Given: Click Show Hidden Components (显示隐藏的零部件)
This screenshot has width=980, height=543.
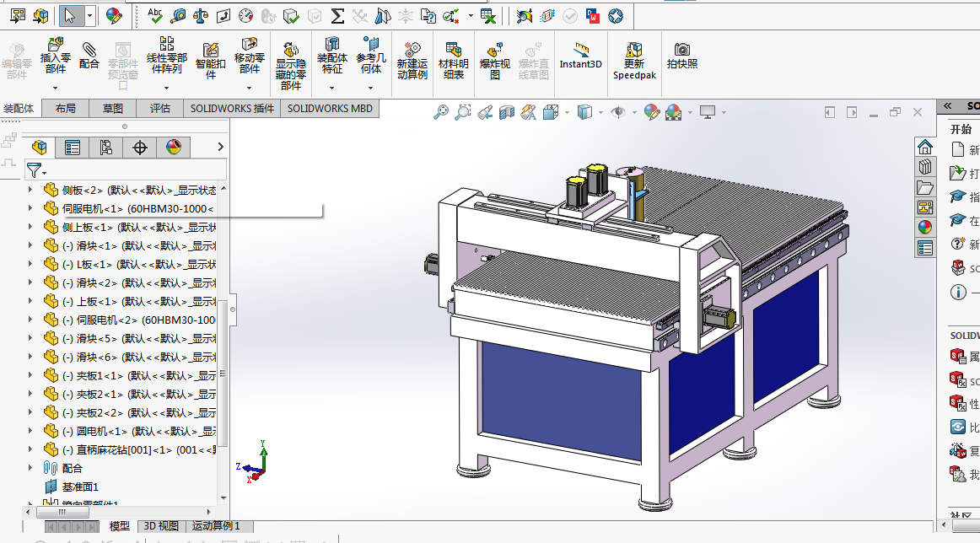Looking at the screenshot, I should tap(291, 50).
